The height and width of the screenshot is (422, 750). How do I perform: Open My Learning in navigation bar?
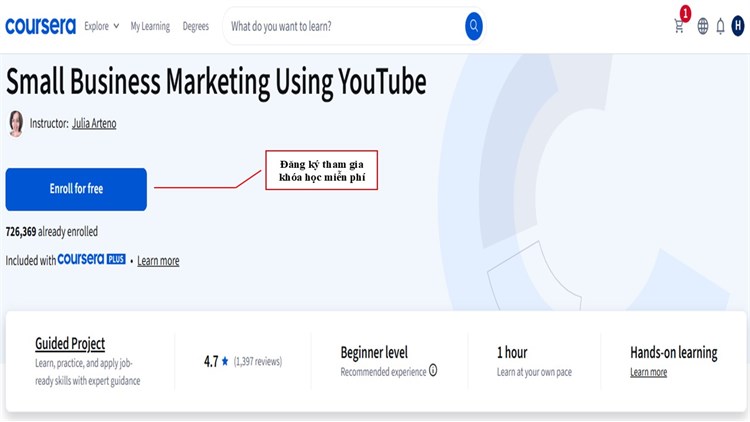(150, 27)
